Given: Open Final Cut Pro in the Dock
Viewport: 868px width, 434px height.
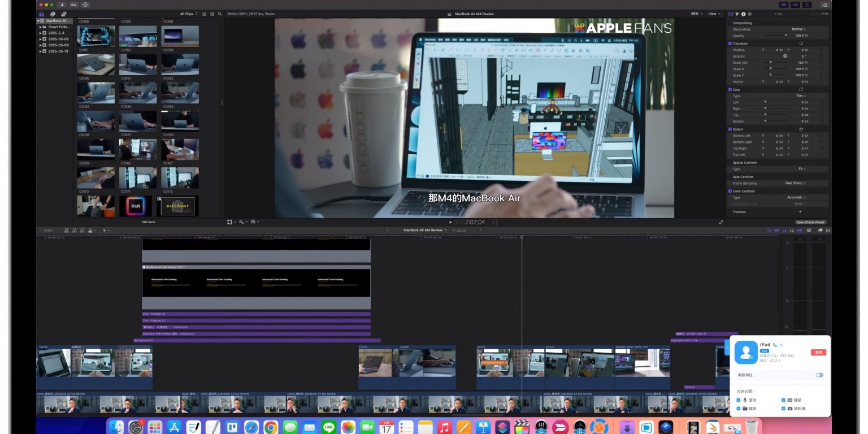Looking at the screenshot, I should click(x=521, y=427).
